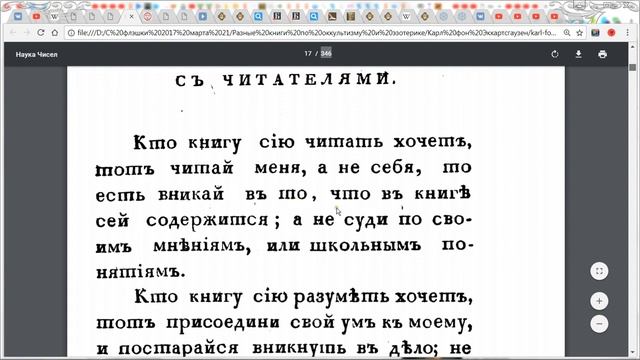Image resolution: width=640 pixels, height=360 pixels.
Task: Go forward in browser history
Action: [x=27, y=33]
